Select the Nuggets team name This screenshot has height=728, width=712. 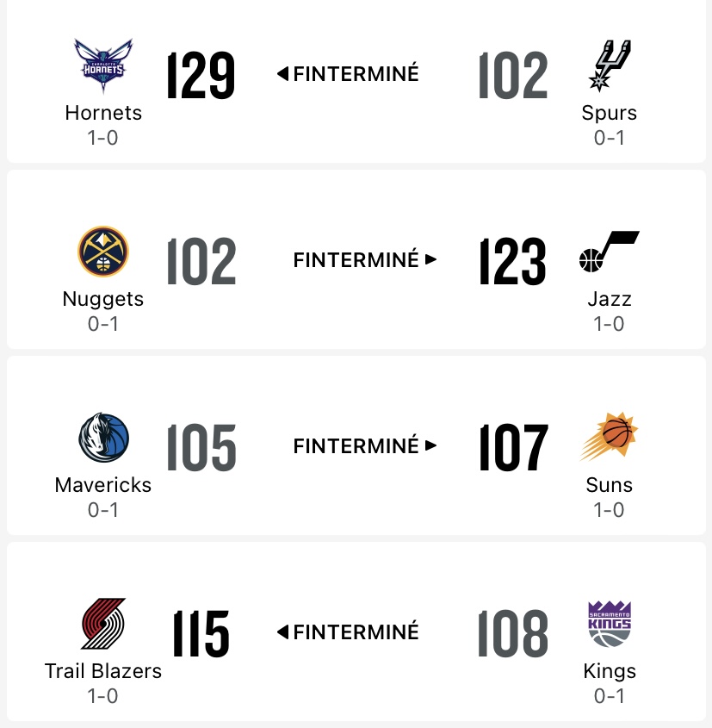click(x=103, y=300)
